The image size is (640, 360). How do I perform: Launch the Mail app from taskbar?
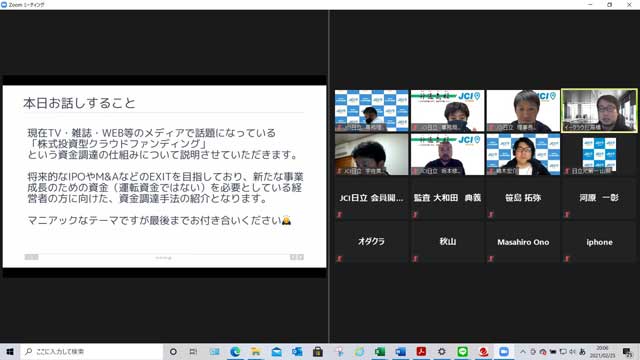[276, 351]
